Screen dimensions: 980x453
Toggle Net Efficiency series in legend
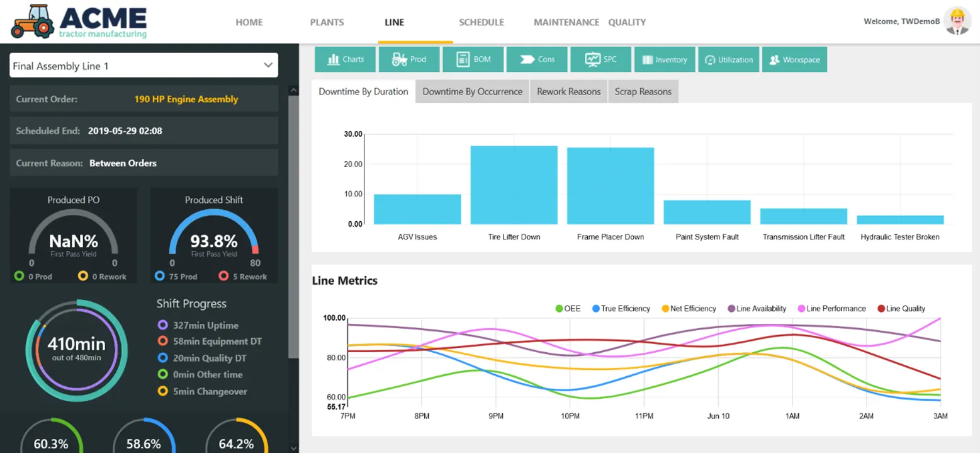pyautogui.click(x=689, y=309)
